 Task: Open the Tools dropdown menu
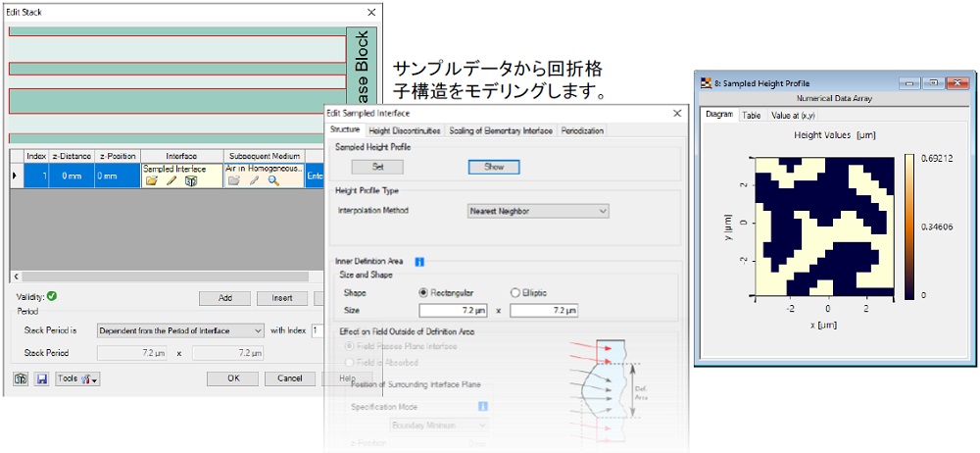pos(78,378)
